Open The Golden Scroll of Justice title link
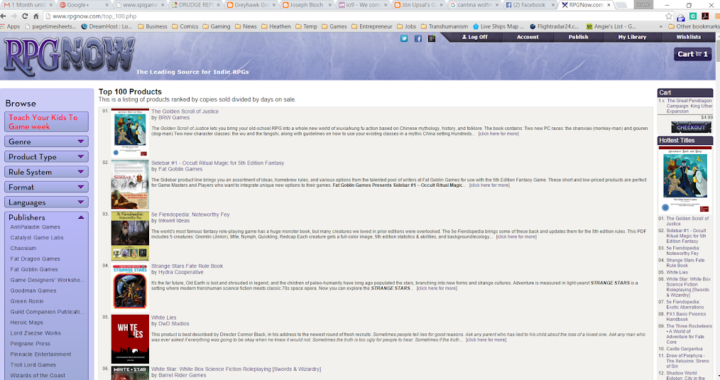Screen dimensions: 720x380 185,112
